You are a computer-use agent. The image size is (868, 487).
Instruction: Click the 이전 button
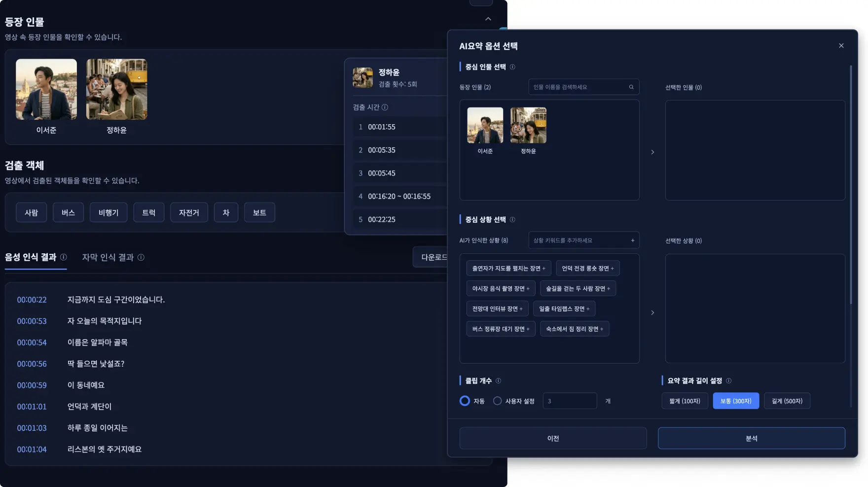[553, 438]
